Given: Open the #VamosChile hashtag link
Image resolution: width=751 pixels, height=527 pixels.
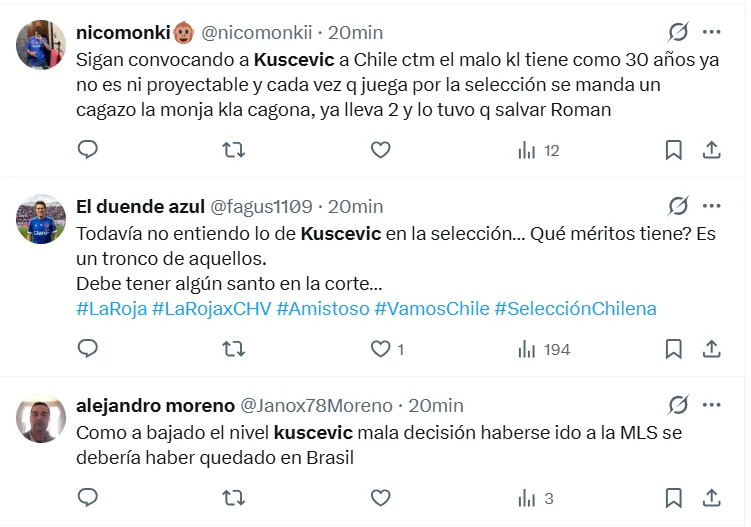Looking at the screenshot, I should click(x=431, y=308).
